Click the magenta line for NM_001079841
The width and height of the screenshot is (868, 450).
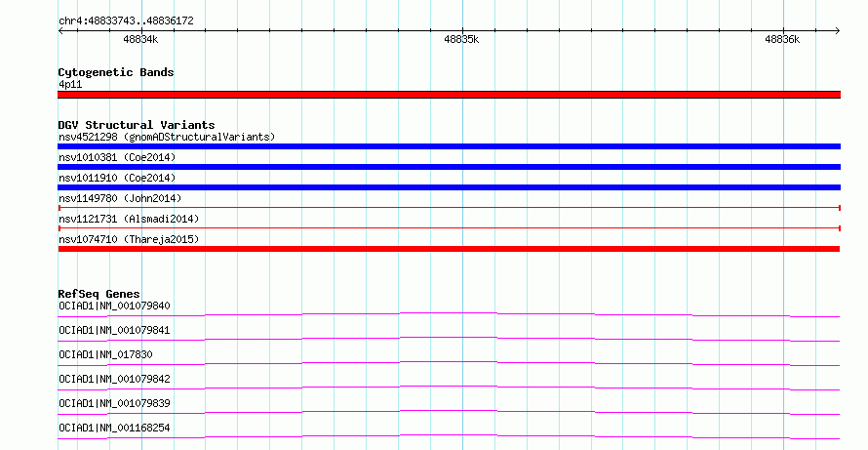click(449, 339)
